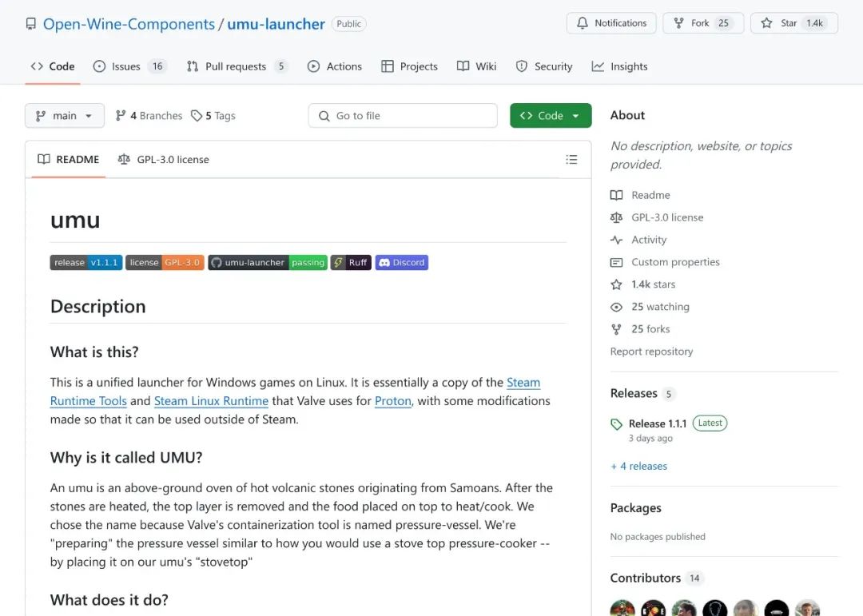Click the Go to file search field

click(x=403, y=116)
